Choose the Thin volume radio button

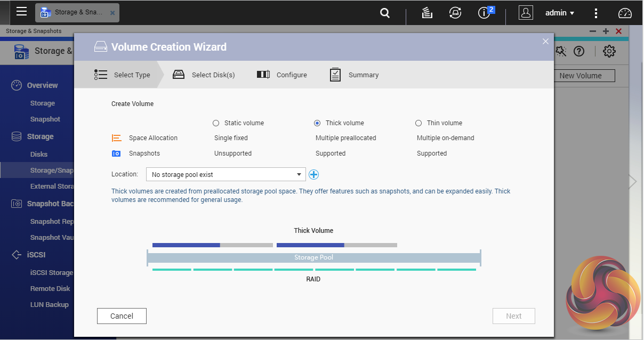[418, 123]
